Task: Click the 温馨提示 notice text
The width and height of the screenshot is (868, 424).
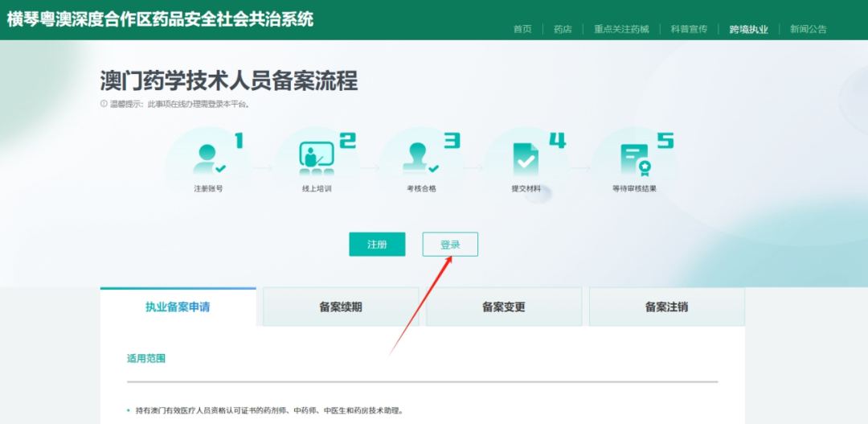Action: (x=179, y=104)
